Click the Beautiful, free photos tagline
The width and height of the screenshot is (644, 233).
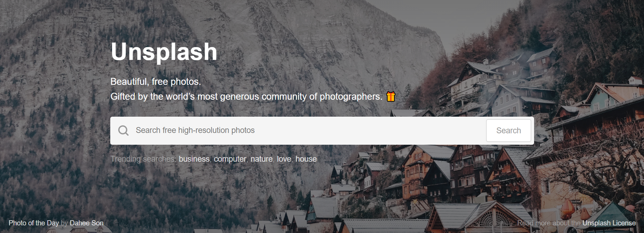[156, 81]
